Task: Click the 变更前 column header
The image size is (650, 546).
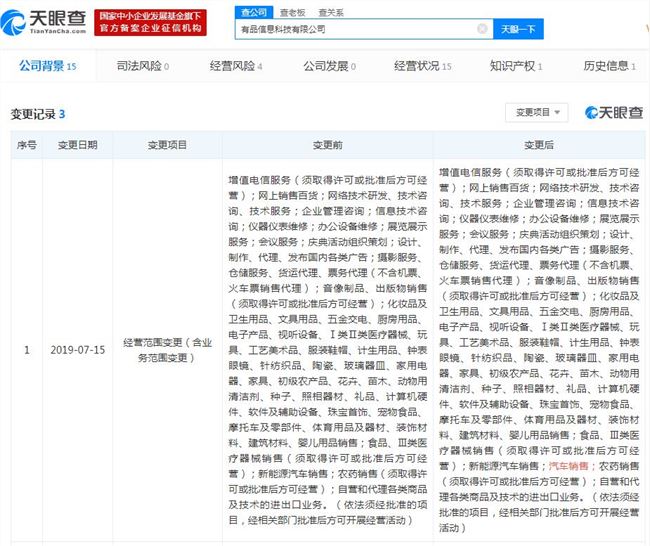Action: point(327,145)
